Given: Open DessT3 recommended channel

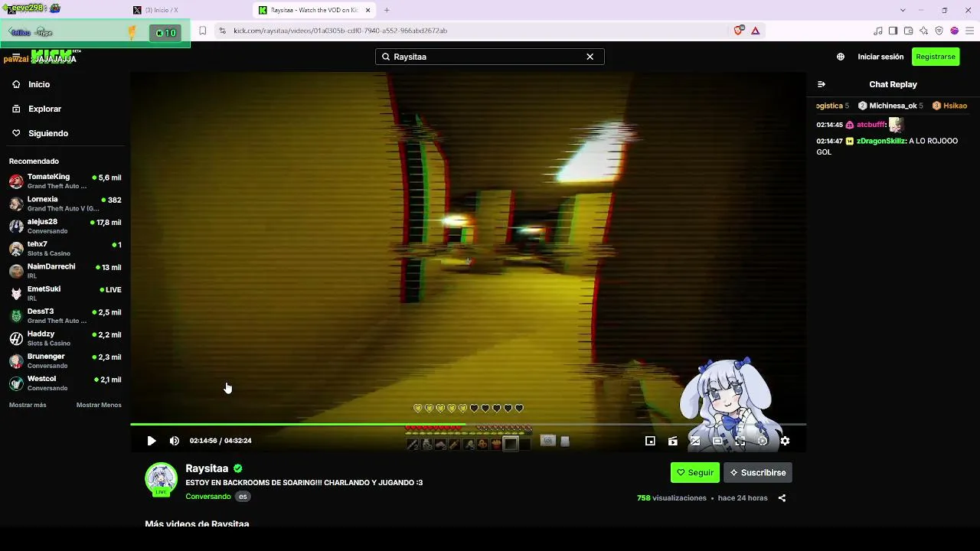Looking at the screenshot, I should (65, 316).
